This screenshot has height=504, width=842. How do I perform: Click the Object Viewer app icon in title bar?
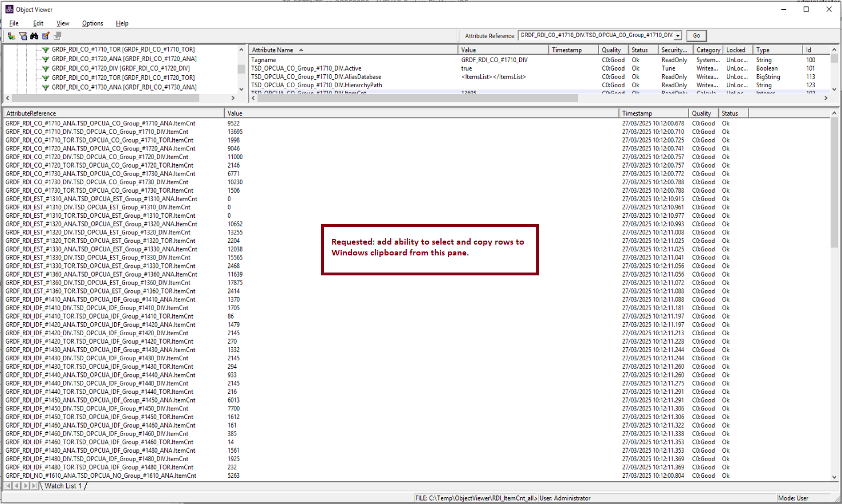tap(9, 9)
